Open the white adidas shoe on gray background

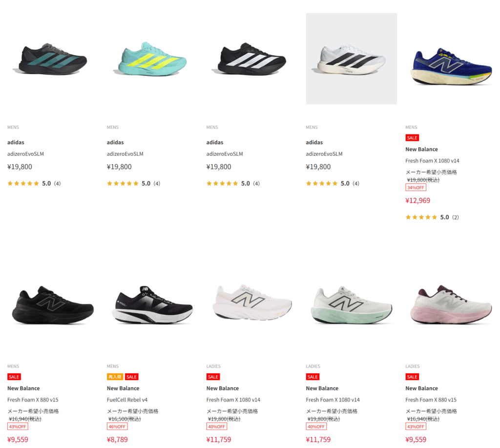(x=352, y=59)
